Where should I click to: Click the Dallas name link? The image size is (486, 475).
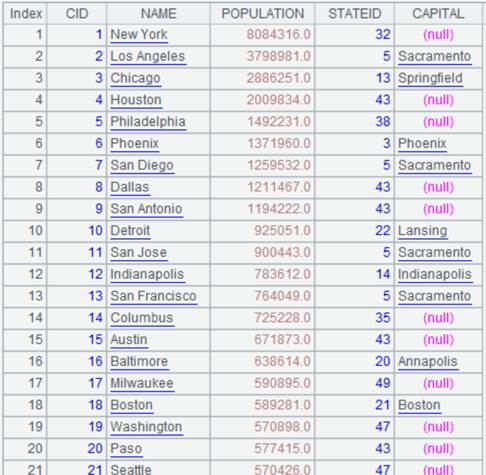pyautogui.click(x=130, y=187)
